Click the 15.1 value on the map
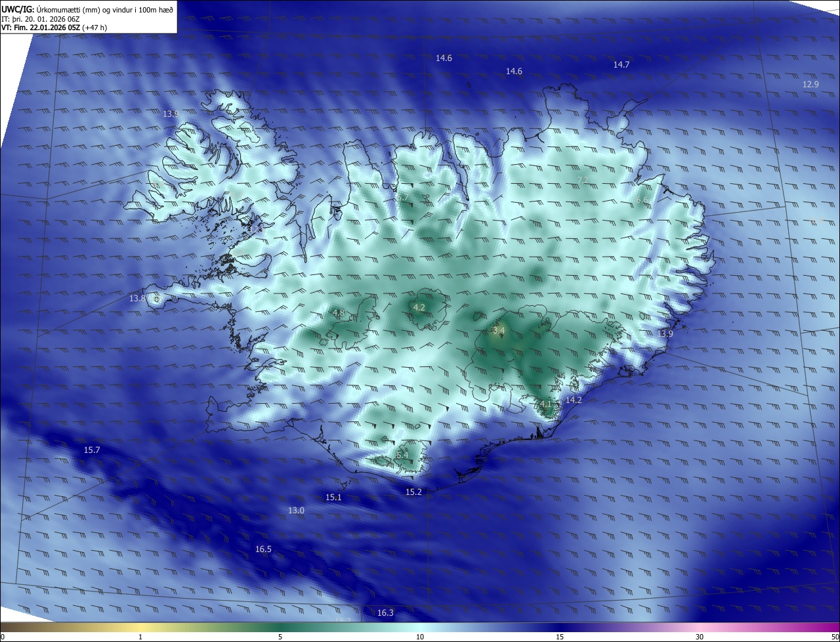The width and height of the screenshot is (840, 642). click(x=333, y=497)
